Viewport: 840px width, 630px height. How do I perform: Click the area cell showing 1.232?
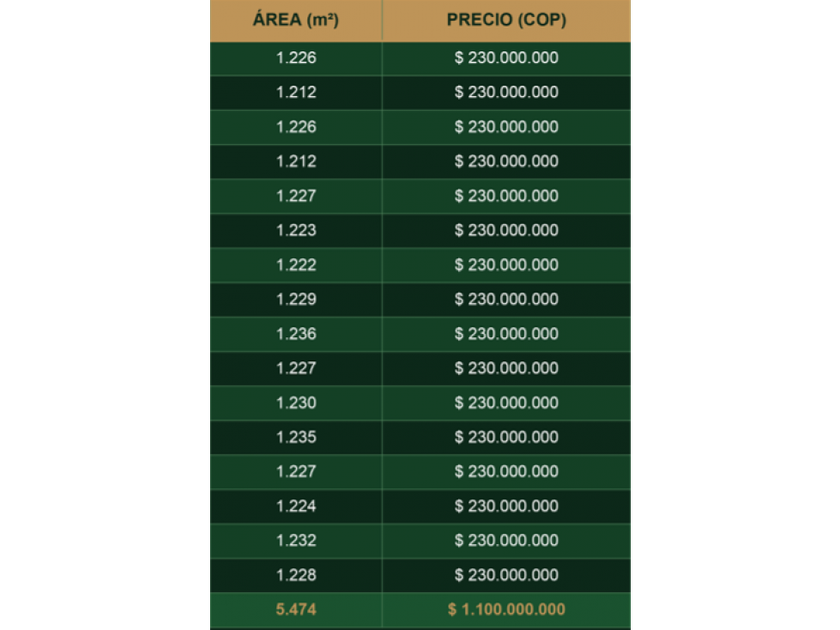click(x=296, y=541)
